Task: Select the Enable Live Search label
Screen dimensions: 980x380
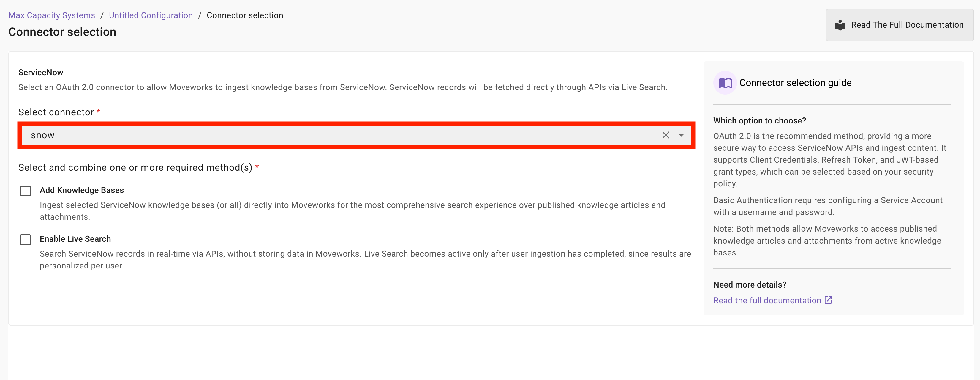Action: pyautogui.click(x=75, y=239)
